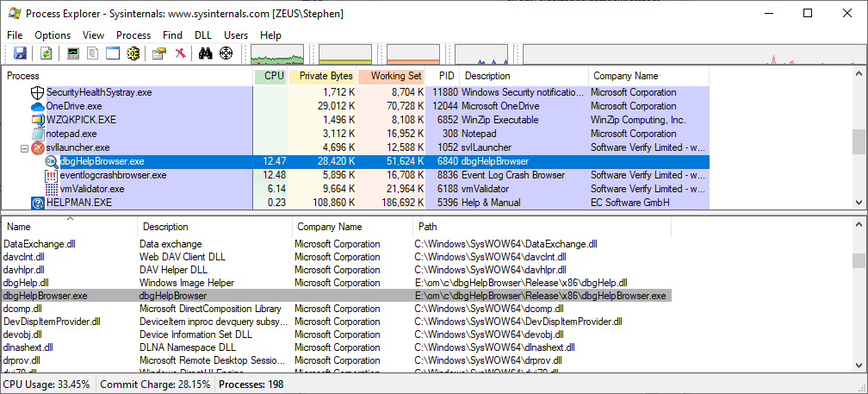Click the lower pane scrollbar up arrow
868x394 pixels.
click(x=859, y=224)
